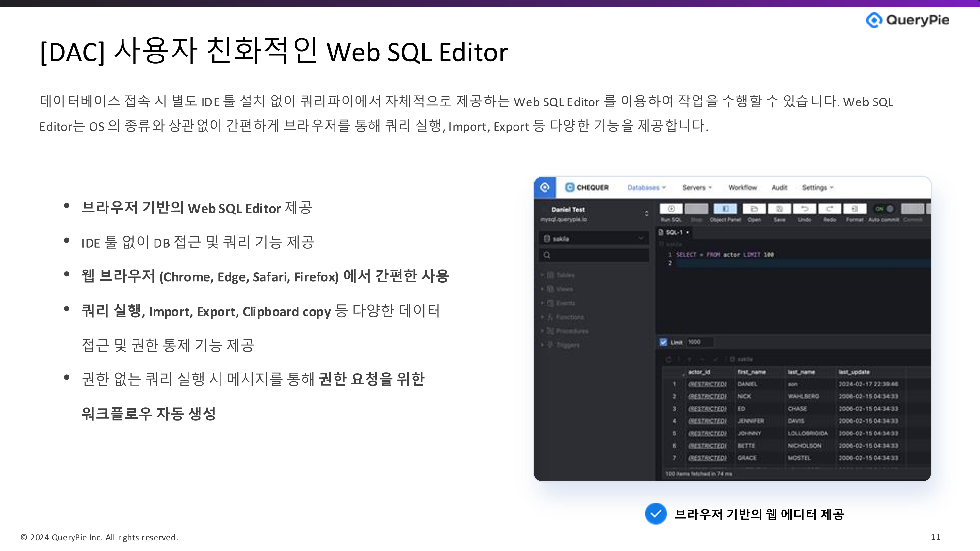The height and width of the screenshot is (551, 980).
Task: Click the Save toolbar icon
Action: (779, 209)
